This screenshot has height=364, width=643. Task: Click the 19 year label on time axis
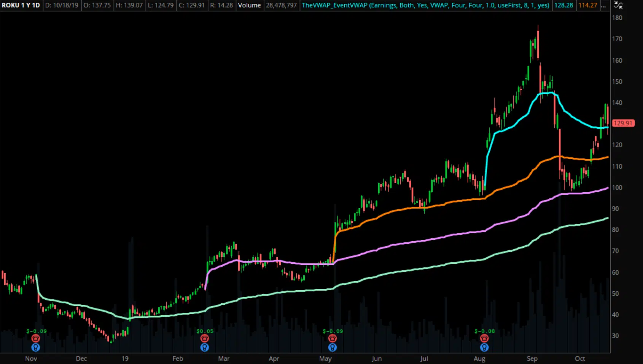(125, 359)
